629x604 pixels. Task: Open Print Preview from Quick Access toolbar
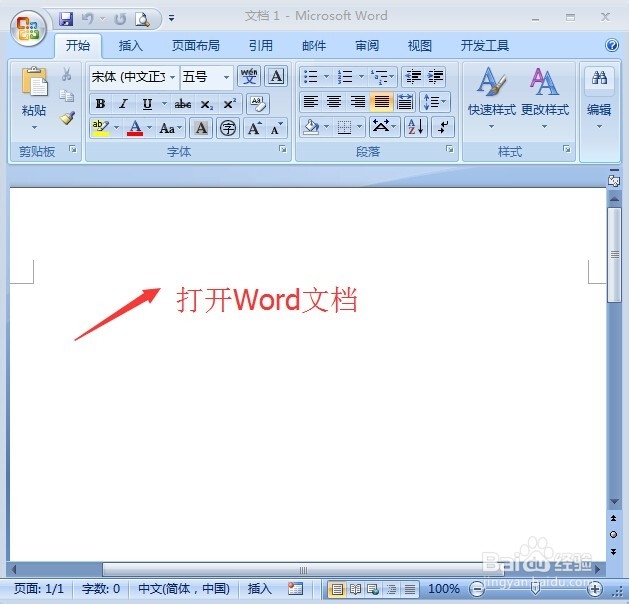coord(142,18)
